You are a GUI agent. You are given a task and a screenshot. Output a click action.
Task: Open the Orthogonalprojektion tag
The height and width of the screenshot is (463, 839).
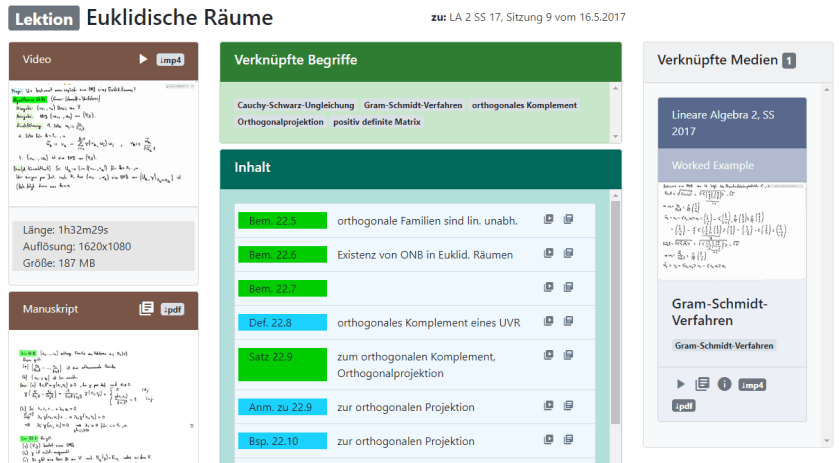pyautogui.click(x=281, y=122)
